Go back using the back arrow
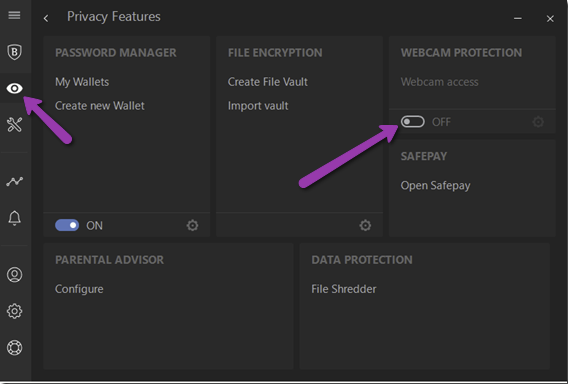The image size is (568, 384). pyautogui.click(x=46, y=18)
